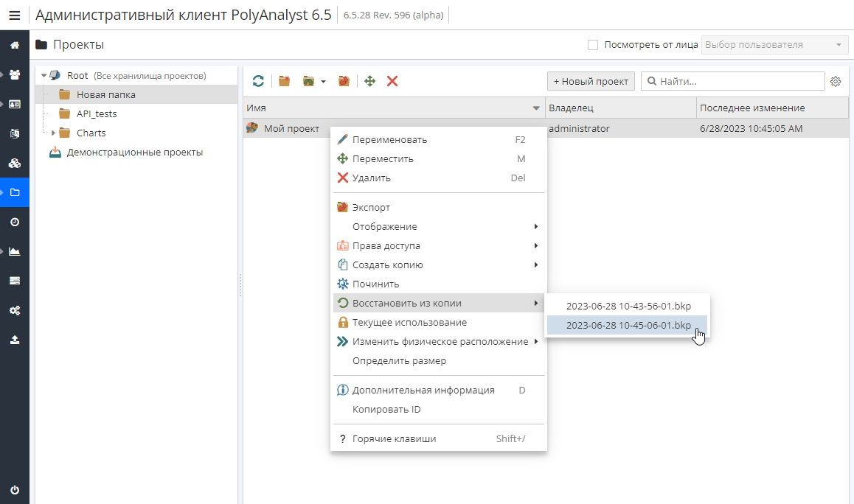Image resolution: width=854 pixels, height=504 pixels.
Task: Choose Удалить from context menu
Action: [439, 178]
